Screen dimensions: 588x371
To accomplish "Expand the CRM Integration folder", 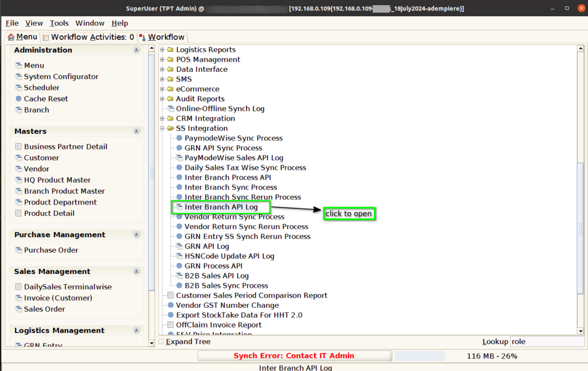I will coord(163,118).
